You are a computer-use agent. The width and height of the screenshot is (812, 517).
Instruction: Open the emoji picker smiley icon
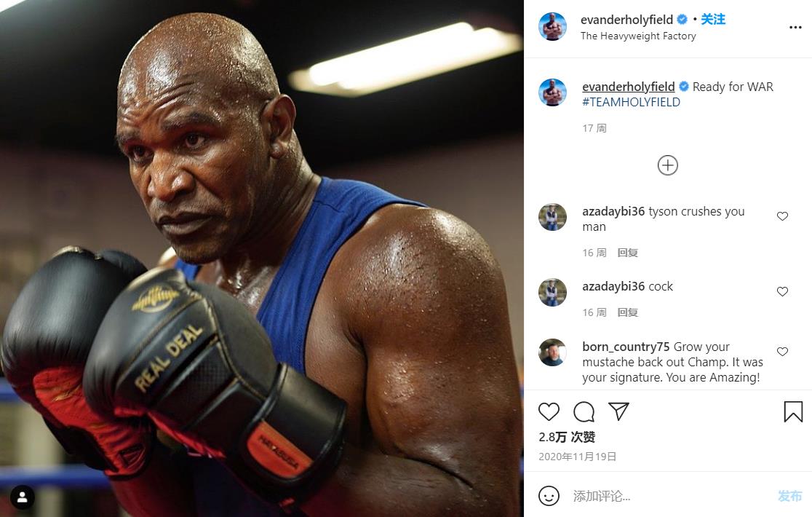click(x=549, y=496)
